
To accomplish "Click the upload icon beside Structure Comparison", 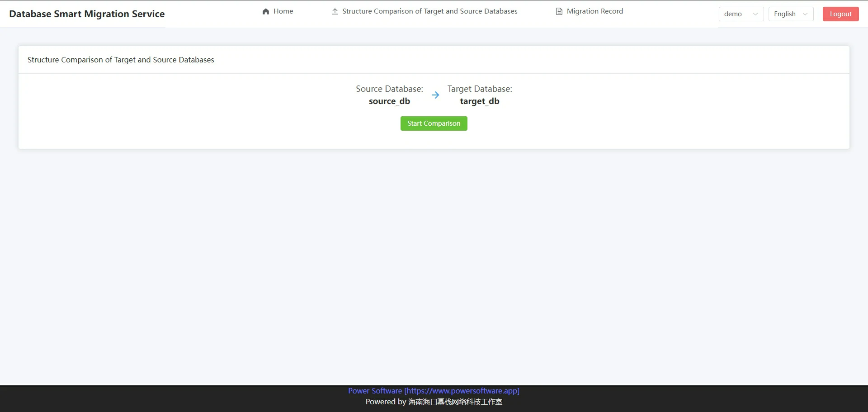I will 335,11.
